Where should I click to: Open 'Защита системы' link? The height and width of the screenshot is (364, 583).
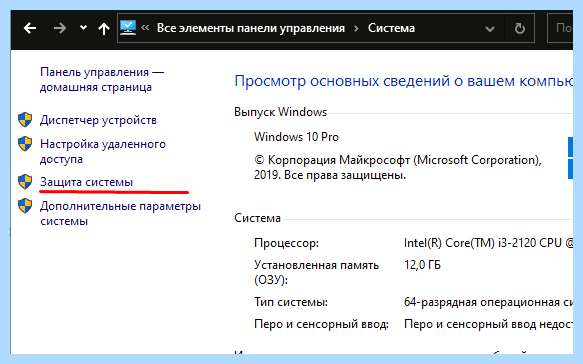click(x=86, y=182)
